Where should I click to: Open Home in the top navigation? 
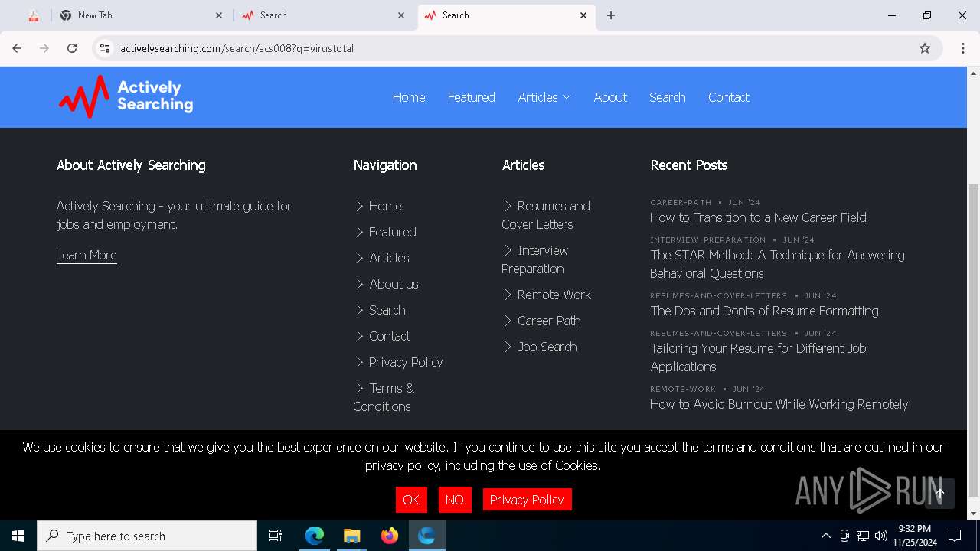click(x=409, y=97)
